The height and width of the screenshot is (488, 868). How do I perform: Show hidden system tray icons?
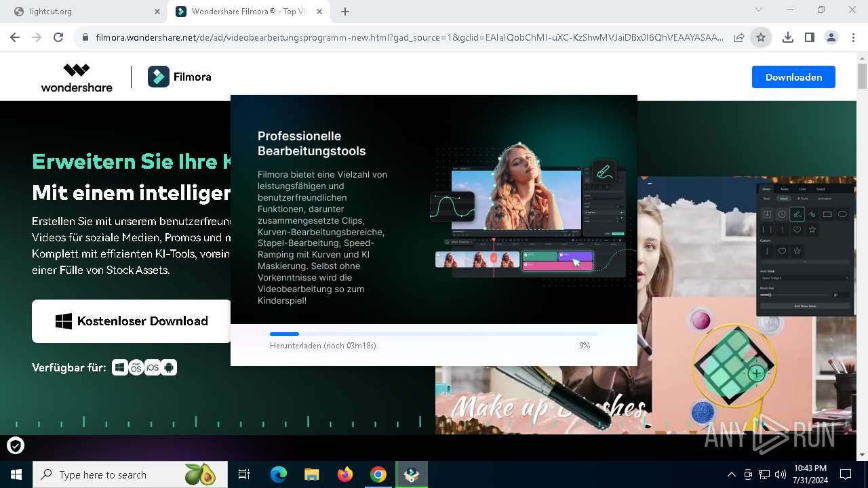(x=731, y=474)
